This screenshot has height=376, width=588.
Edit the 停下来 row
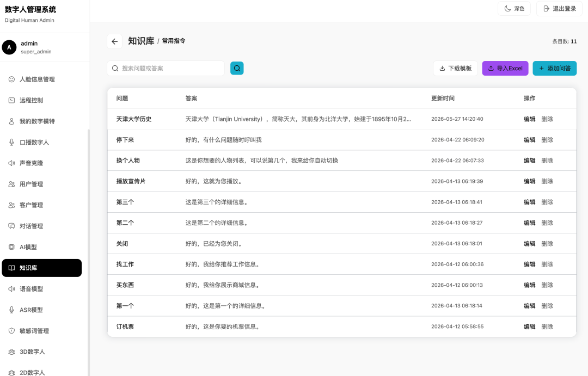(530, 140)
